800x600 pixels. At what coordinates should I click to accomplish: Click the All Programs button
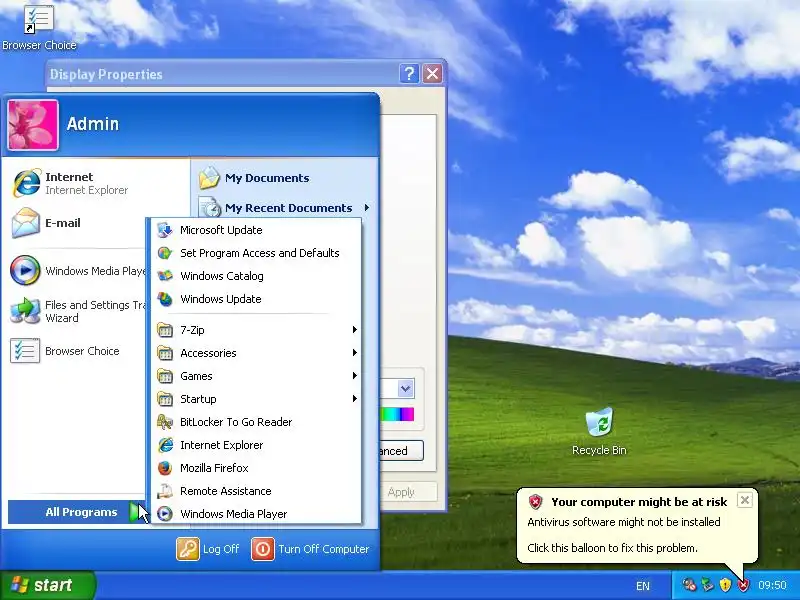coord(77,512)
